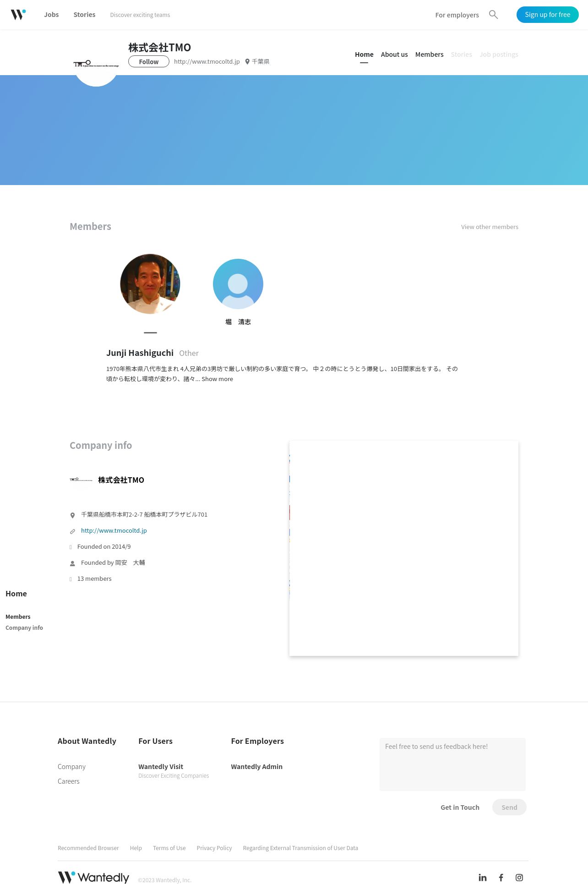The image size is (588, 884).
Task: Open the Privacy Policy link
Action: coord(214,848)
